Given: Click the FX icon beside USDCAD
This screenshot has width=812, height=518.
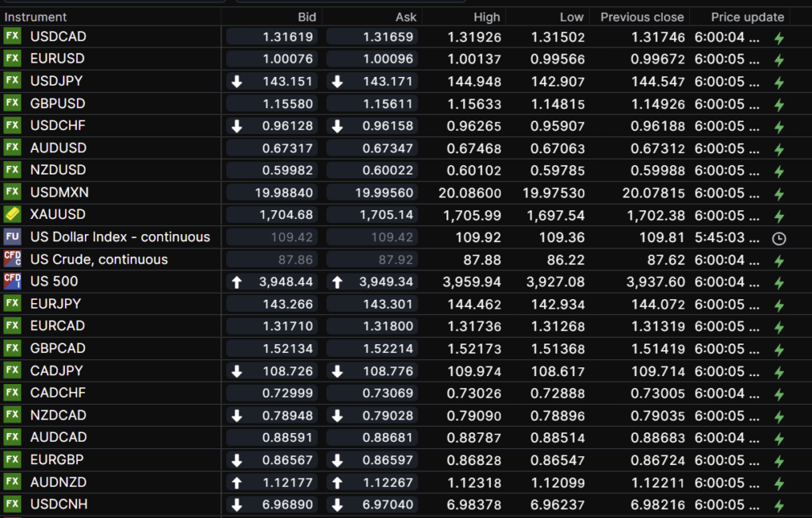Looking at the screenshot, I should [x=12, y=36].
